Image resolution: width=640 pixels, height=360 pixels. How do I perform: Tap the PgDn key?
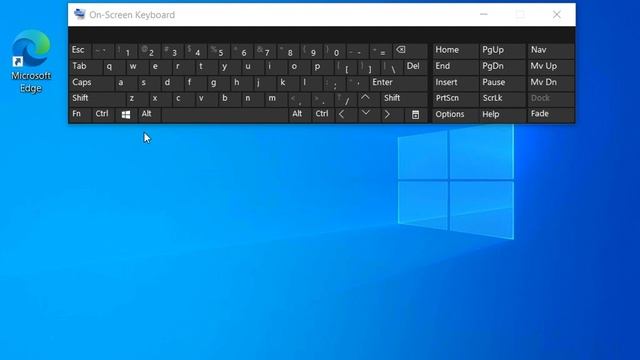(x=502, y=67)
